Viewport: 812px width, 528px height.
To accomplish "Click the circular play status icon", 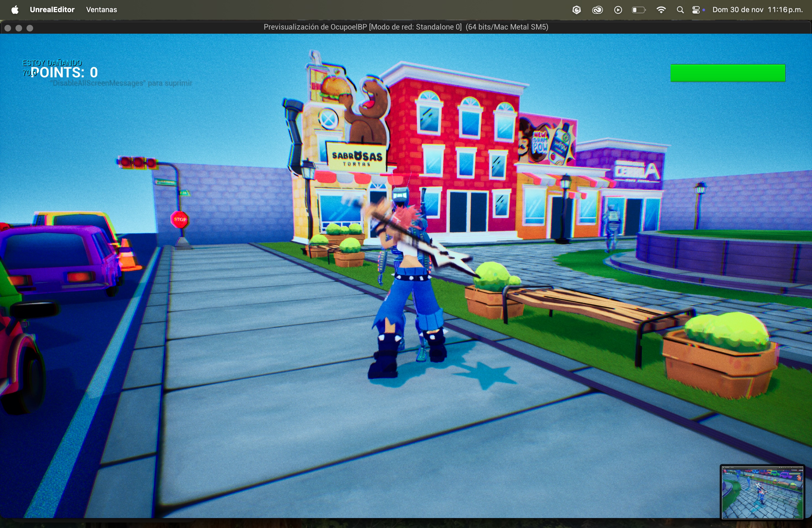I will [618, 10].
